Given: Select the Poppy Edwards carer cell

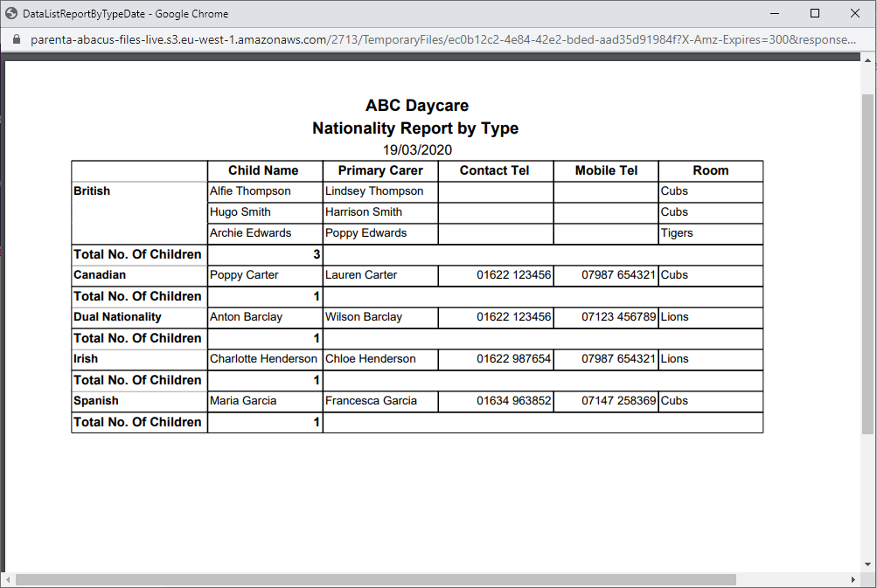Looking at the screenshot, I should tap(380, 233).
